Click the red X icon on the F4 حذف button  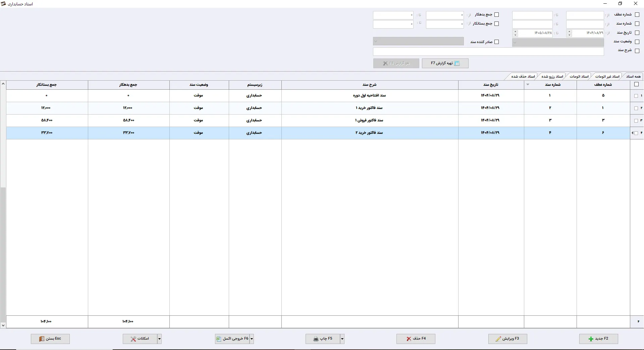point(409,339)
